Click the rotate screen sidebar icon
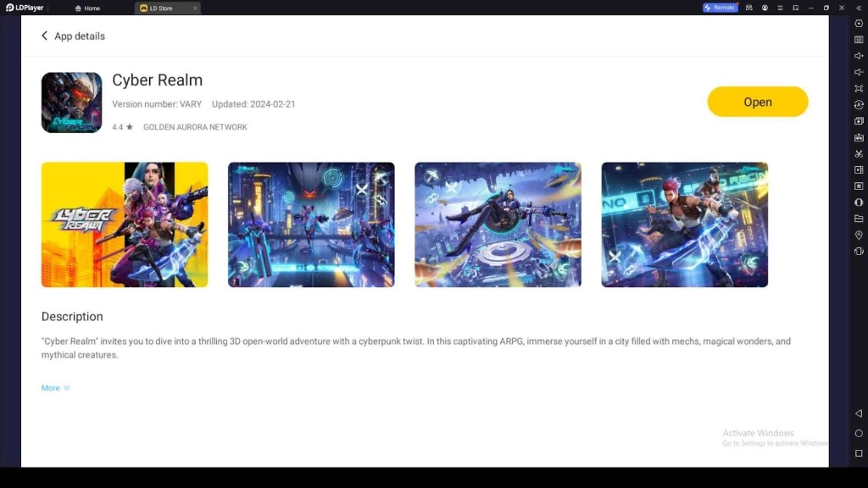 point(859,251)
